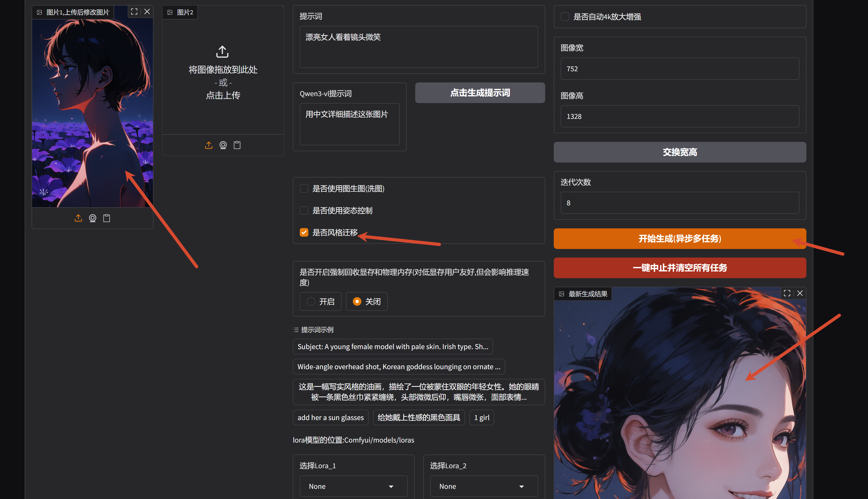The height and width of the screenshot is (499, 868).
Task: Click list icon beside 提示词示例
Action: point(296,330)
